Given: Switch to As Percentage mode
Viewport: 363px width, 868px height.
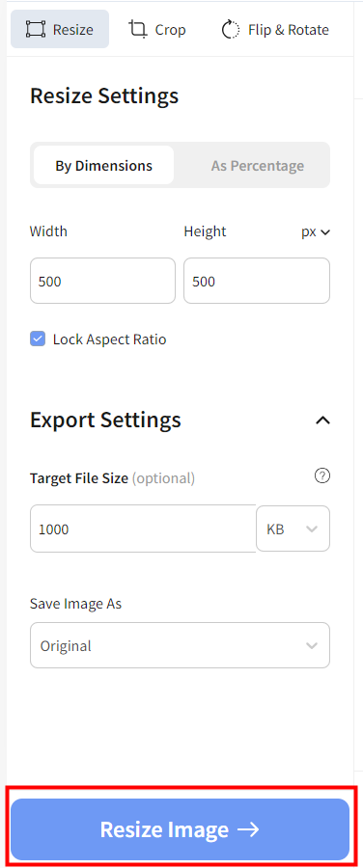Looking at the screenshot, I should (x=257, y=165).
